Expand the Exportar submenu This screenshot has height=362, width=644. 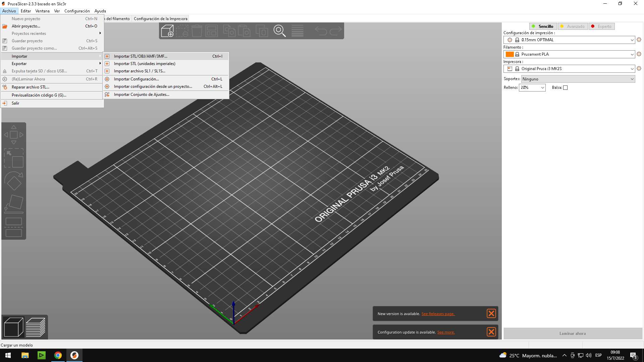tap(52, 64)
